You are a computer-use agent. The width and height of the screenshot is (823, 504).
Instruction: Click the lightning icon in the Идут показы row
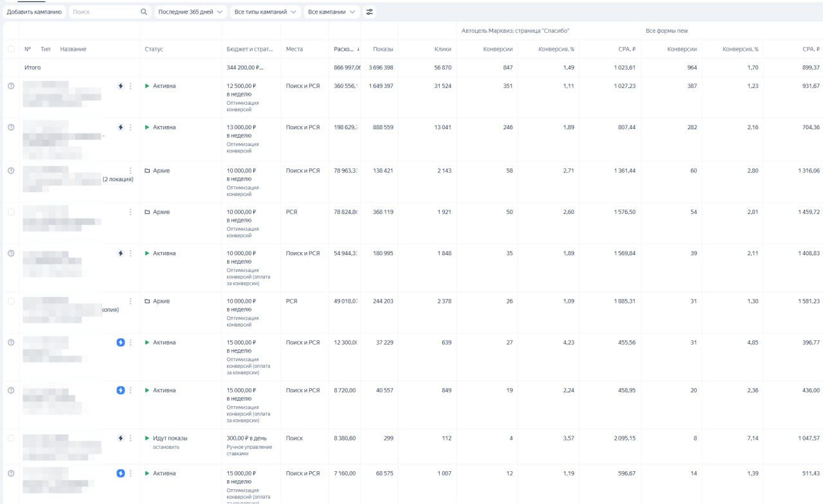(120, 438)
